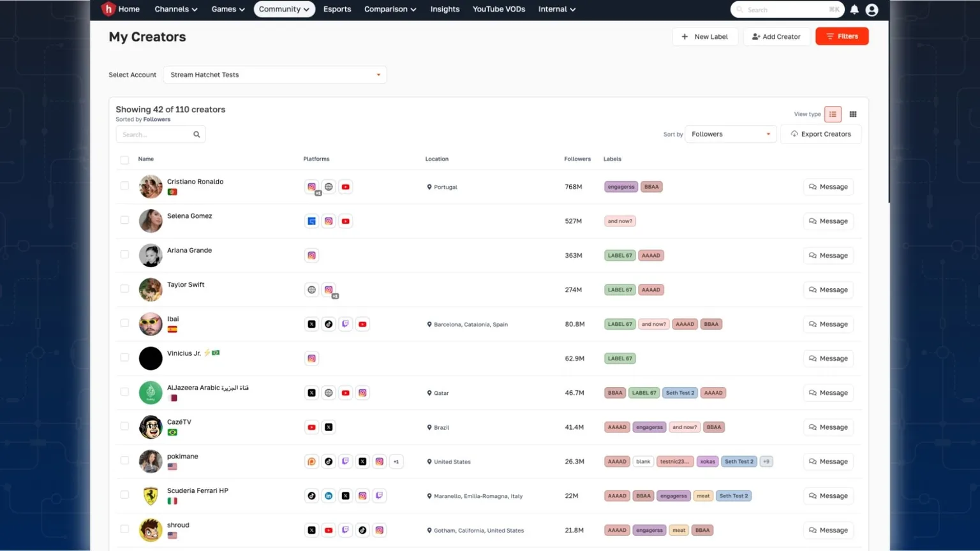Check the Taylor Swift row checkbox
980x551 pixels.
124,288
